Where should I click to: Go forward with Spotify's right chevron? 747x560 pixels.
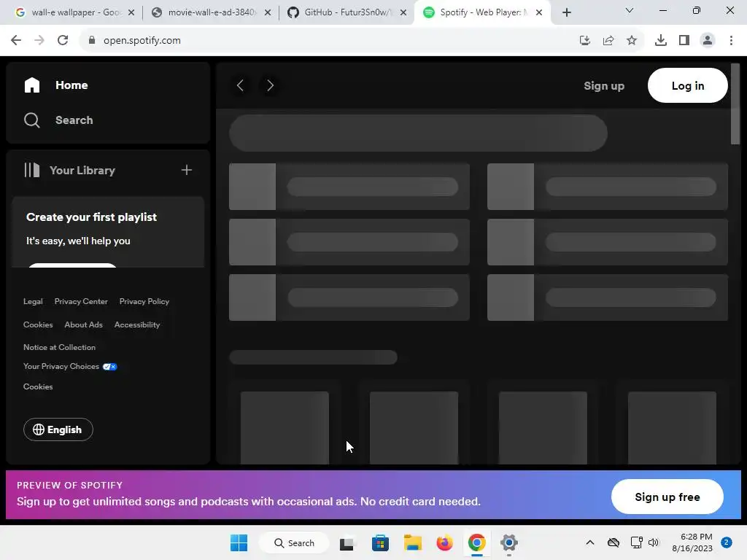(270, 85)
